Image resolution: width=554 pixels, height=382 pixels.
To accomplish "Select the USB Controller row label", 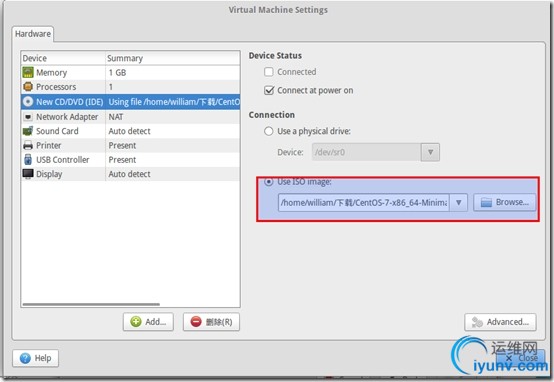I will point(63,160).
